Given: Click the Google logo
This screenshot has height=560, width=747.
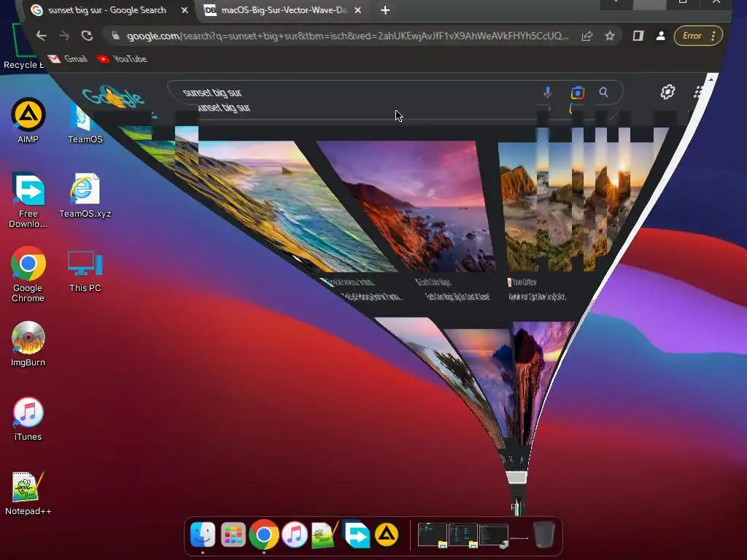Looking at the screenshot, I should click(x=112, y=97).
